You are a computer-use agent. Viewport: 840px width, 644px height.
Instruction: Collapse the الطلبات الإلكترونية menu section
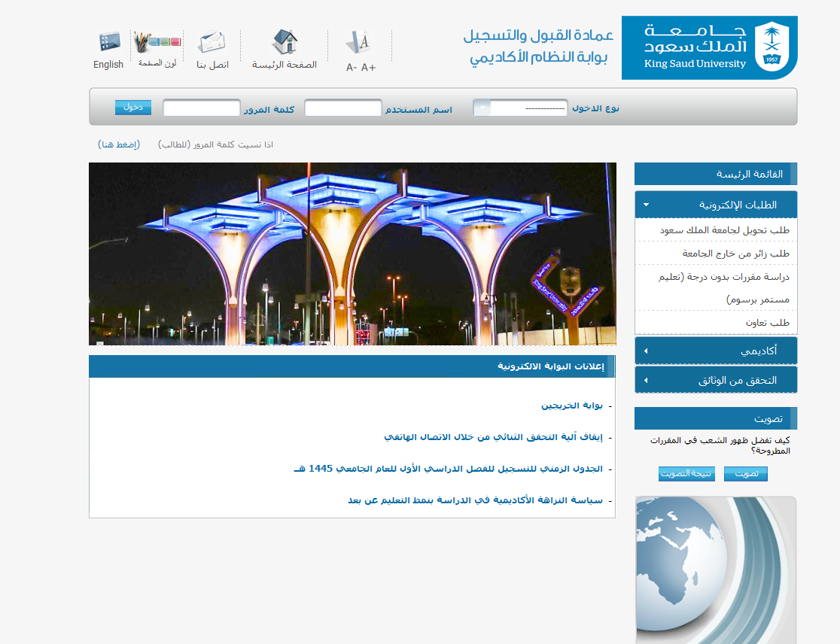click(715, 205)
